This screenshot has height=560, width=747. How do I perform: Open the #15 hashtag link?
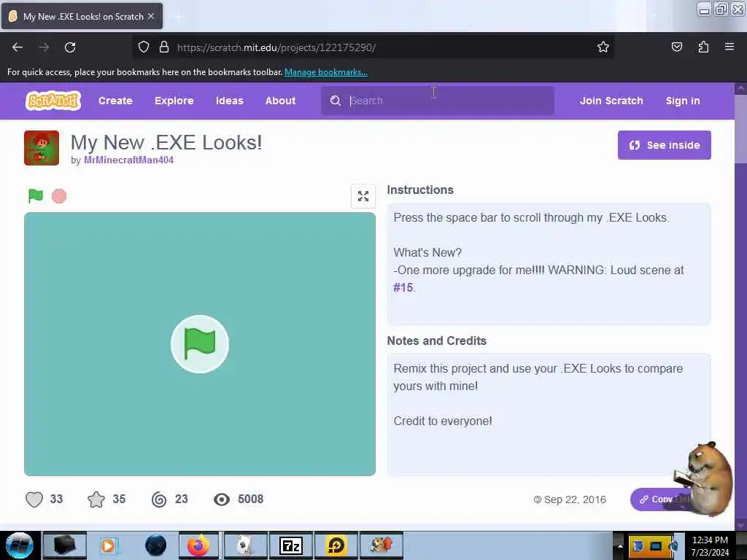[x=403, y=287]
